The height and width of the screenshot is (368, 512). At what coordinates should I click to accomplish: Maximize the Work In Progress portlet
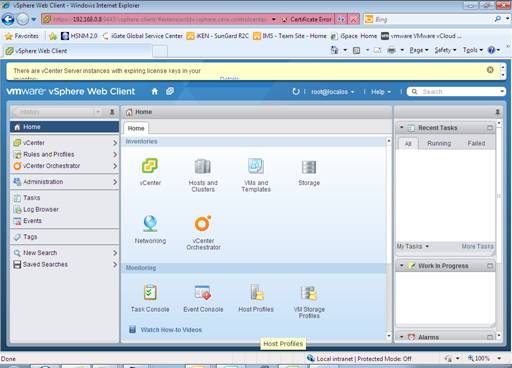click(490, 266)
